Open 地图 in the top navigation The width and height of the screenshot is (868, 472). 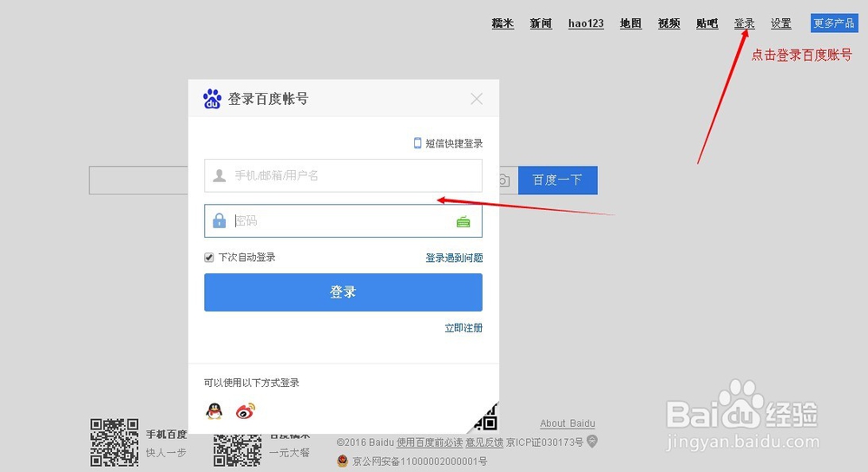(x=630, y=23)
